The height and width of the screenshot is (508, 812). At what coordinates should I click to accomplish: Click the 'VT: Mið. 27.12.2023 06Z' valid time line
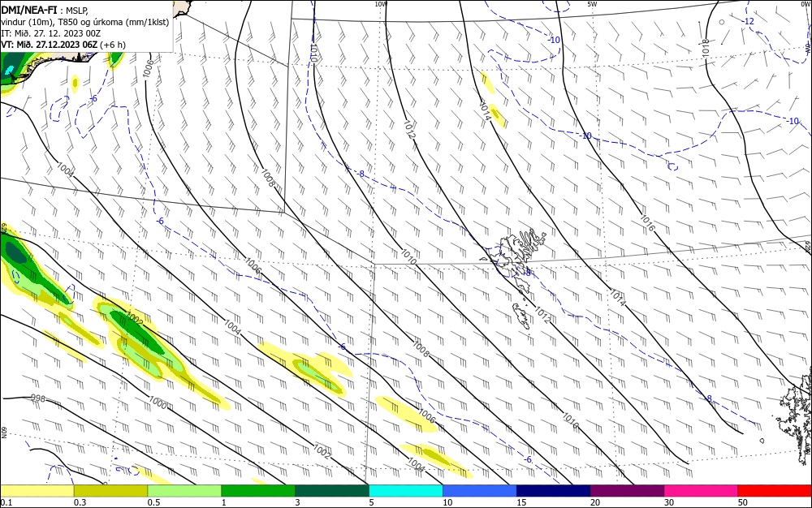coord(63,45)
